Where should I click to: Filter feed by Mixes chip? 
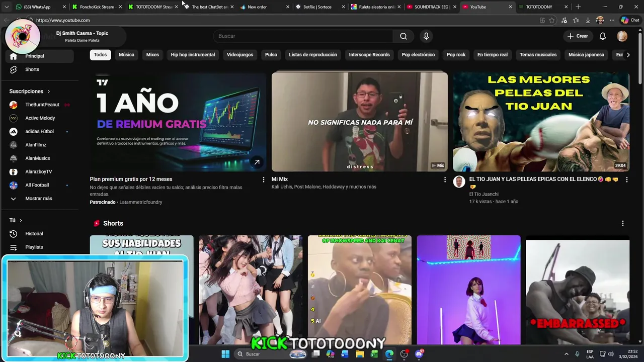click(x=152, y=55)
